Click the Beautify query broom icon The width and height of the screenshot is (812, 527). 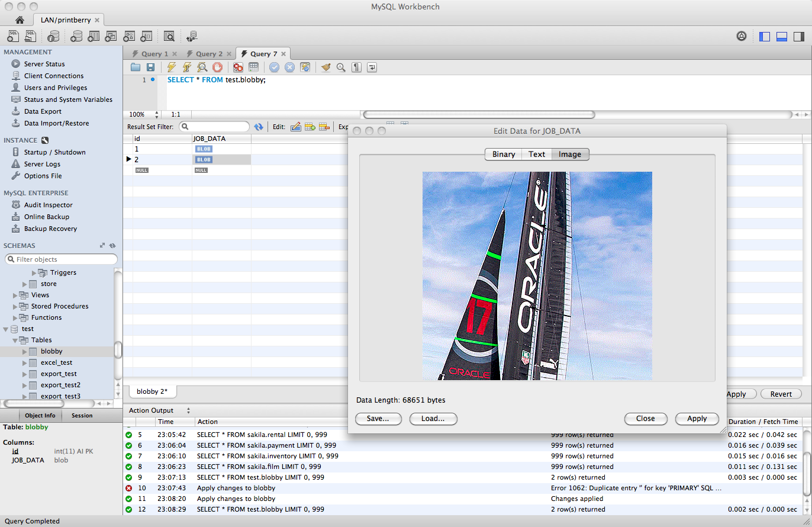[x=326, y=68]
